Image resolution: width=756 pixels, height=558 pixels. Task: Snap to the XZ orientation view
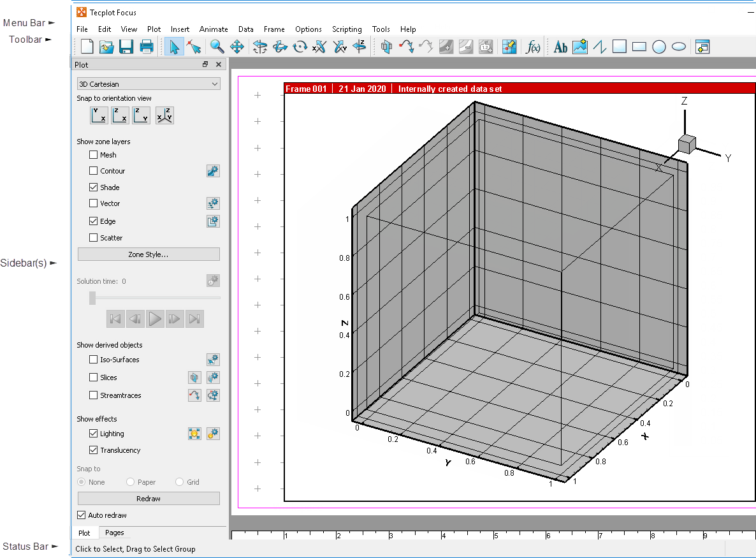pyautogui.click(x=120, y=115)
